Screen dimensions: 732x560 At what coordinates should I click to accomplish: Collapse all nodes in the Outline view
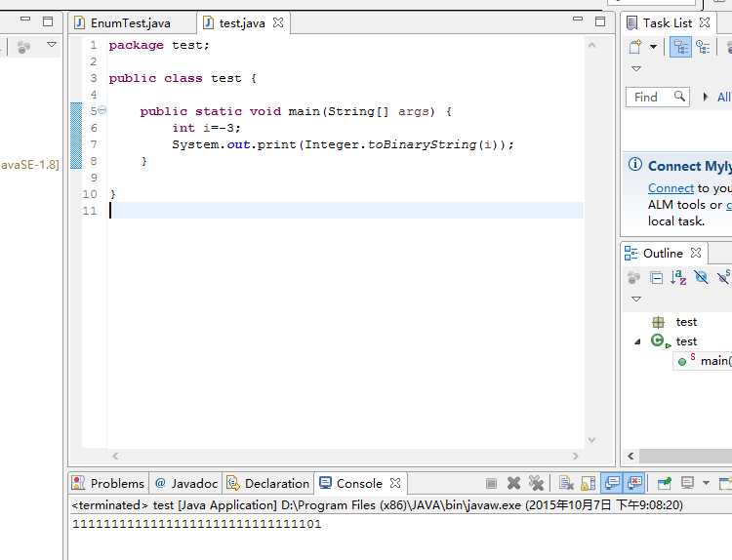(657, 278)
